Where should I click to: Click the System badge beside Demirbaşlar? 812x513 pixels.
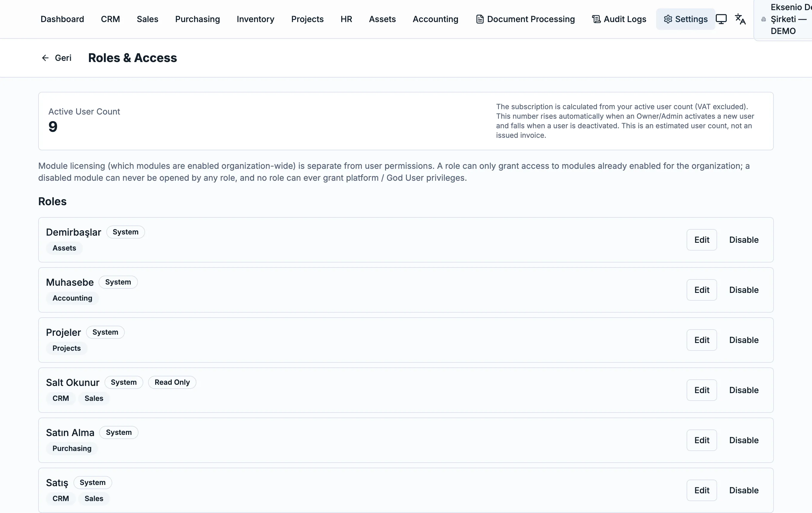[125, 232]
